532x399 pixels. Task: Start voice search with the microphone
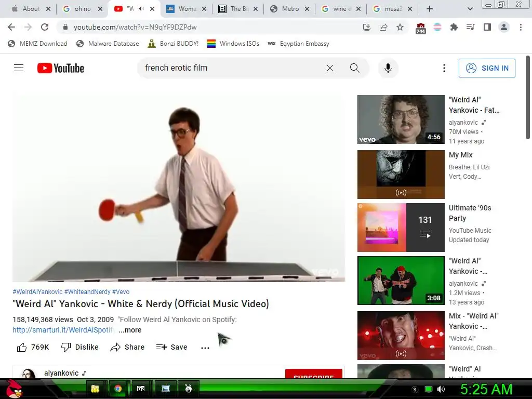[x=388, y=68]
